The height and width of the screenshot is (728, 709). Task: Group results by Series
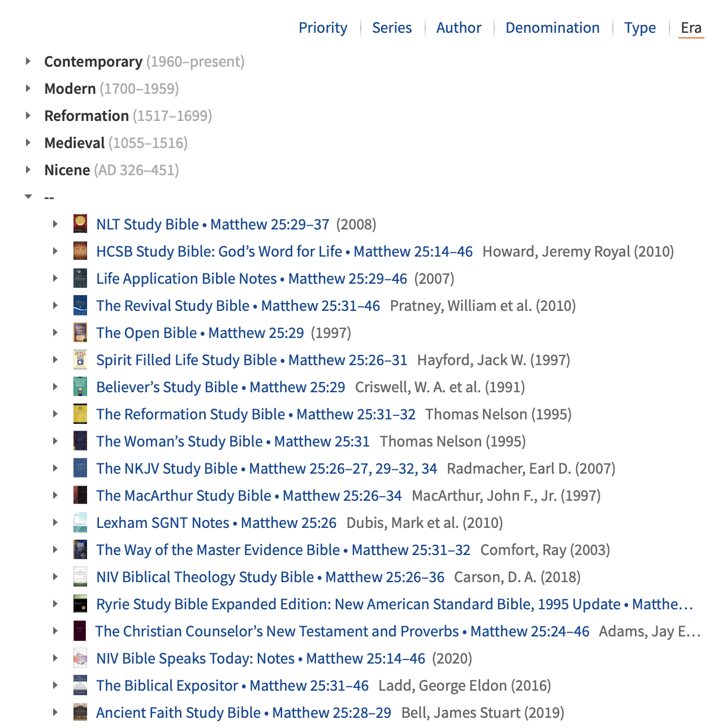[392, 28]
